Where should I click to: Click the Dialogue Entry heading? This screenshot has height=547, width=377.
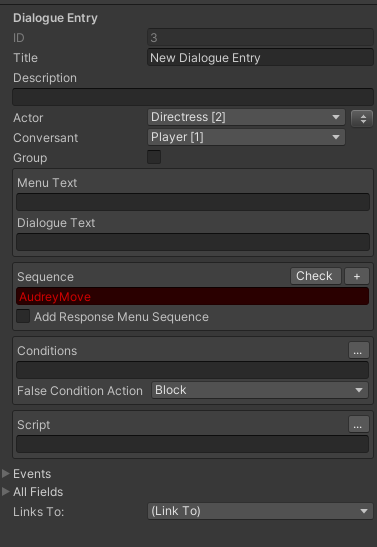click(55, 18)
